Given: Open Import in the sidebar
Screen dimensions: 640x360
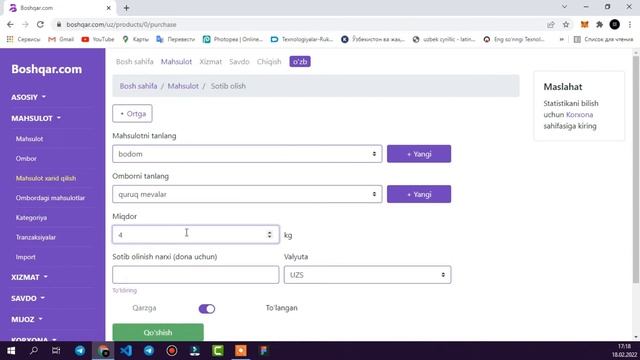Looking at the screenshot, I should [25, 257].
